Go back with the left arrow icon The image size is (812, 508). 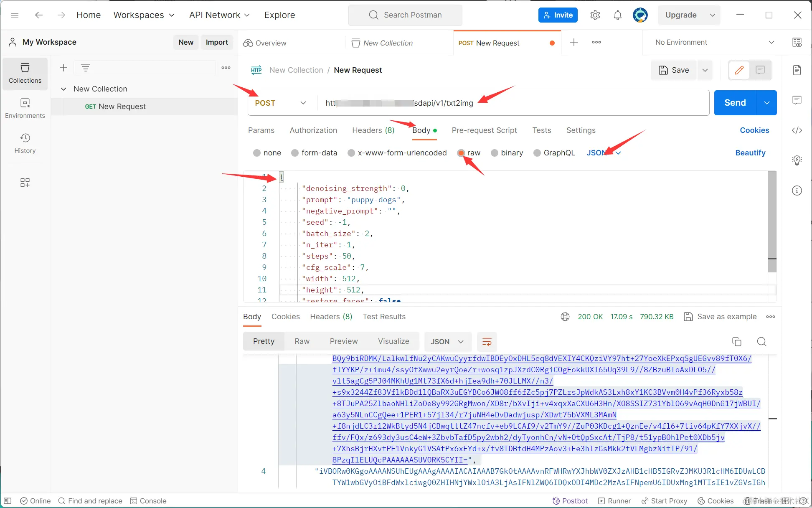click(x=39, y=15)
